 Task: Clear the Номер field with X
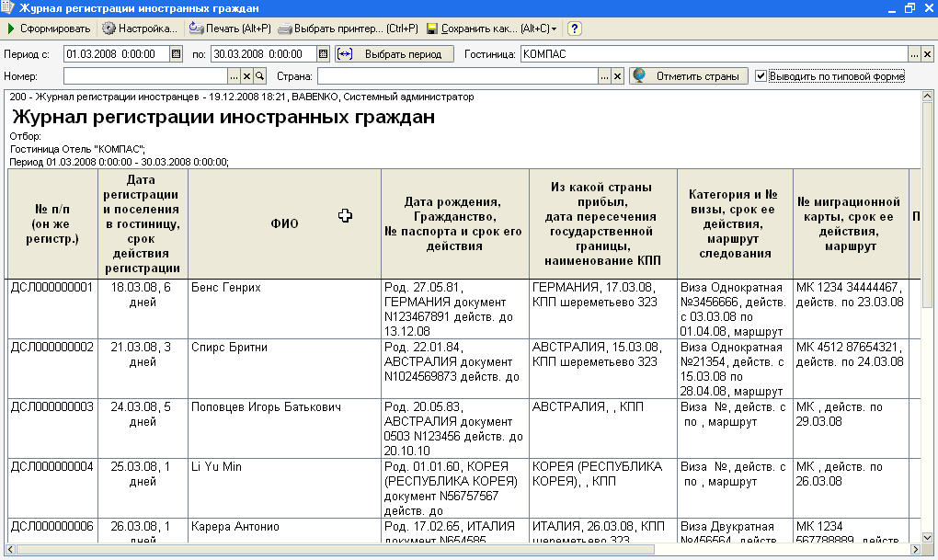click(246, 76)
